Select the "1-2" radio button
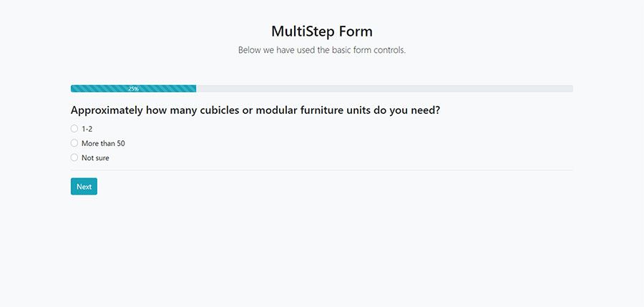The height and width of the screenshot is (307, 644). click(74, 129)
